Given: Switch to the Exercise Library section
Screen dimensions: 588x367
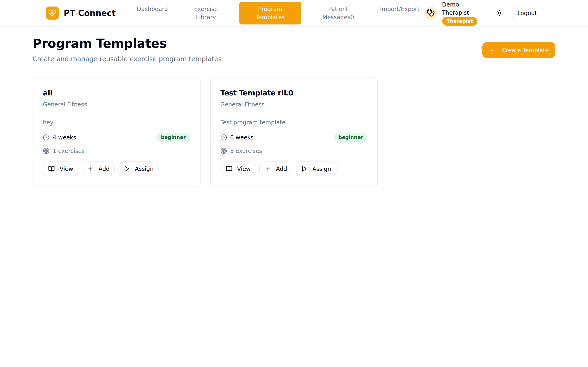Looking at the screenshot, I should tap(206, 13).
